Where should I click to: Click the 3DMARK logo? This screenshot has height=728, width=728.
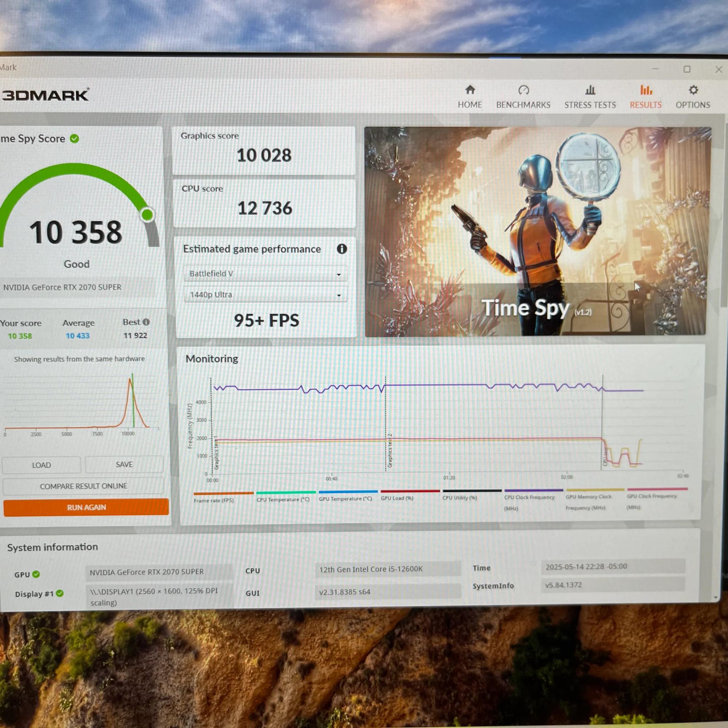click(x=45, y=95)
